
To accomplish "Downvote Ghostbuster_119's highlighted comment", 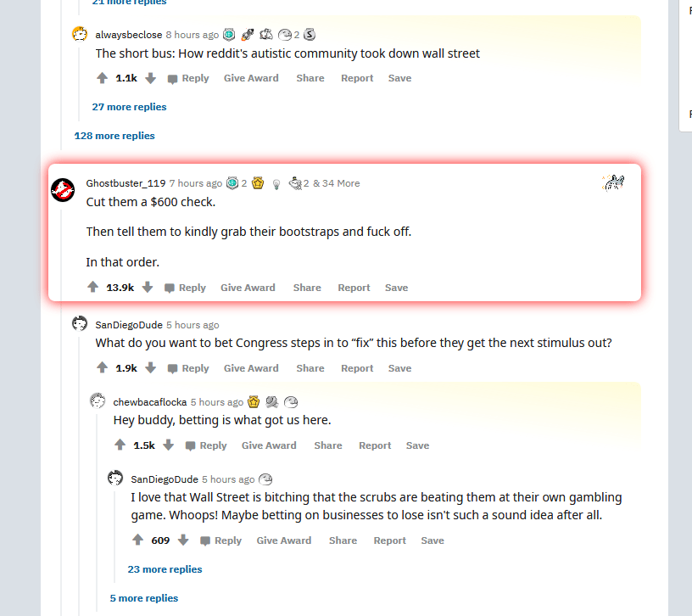I will coord(148,288).
